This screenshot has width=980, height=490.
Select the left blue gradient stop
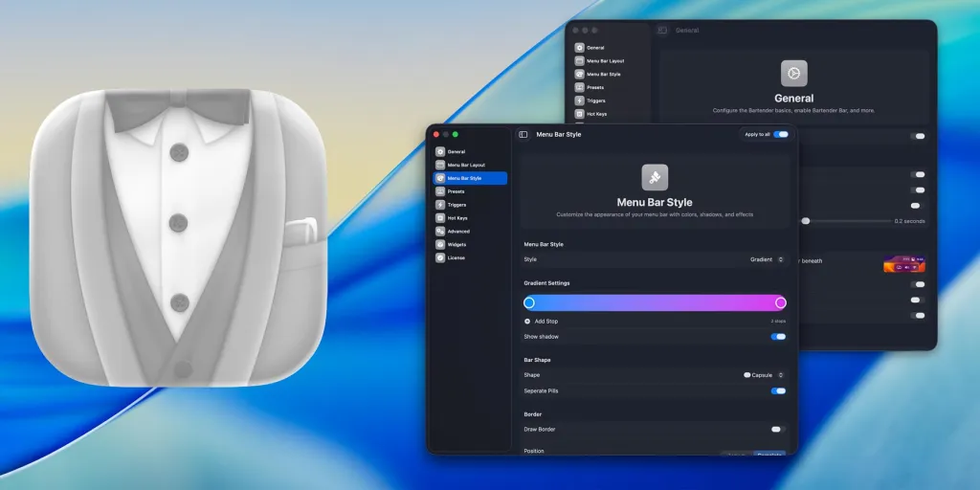pos(529,302)
